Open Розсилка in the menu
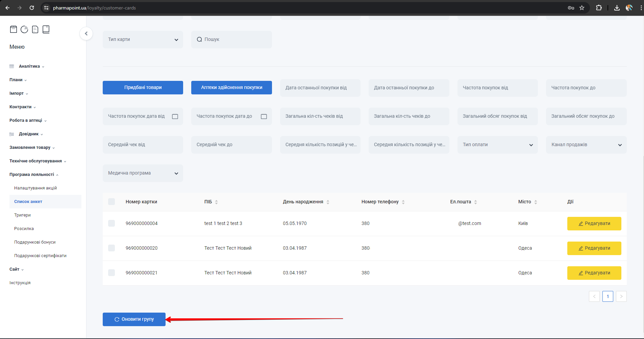The width and height of the screenshot is (644, 339). [x=24, y=229]
